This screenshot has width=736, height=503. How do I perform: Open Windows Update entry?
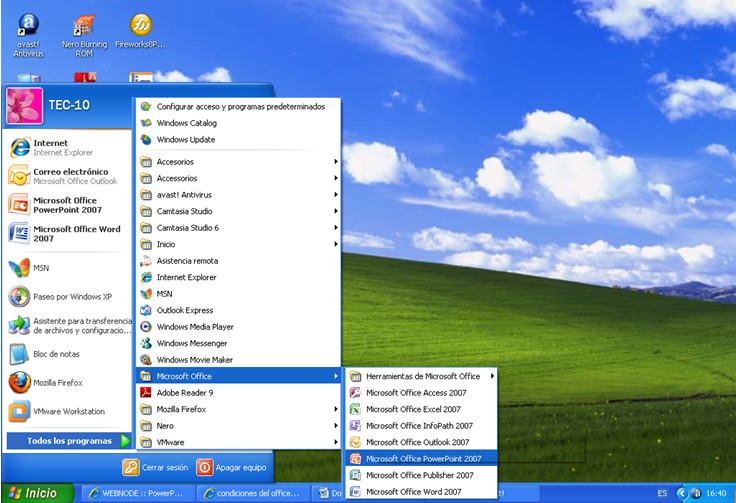tap(238, 139)
